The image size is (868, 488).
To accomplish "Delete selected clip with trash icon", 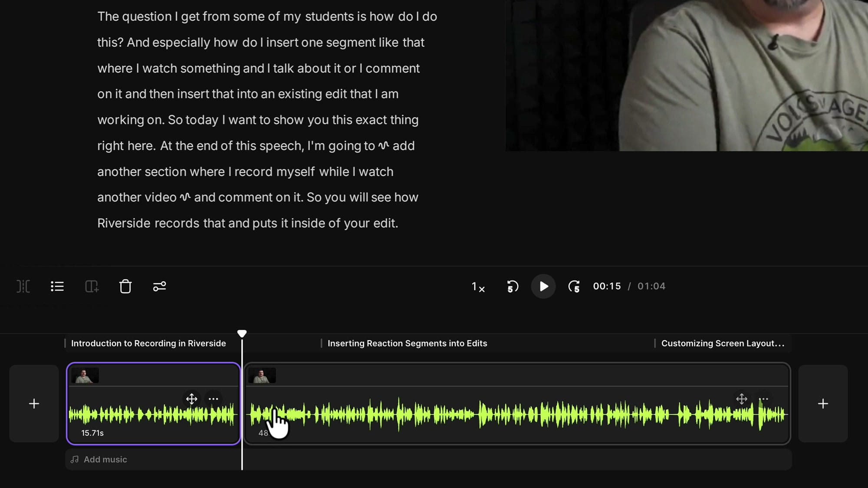I will [x=125, y=286].
